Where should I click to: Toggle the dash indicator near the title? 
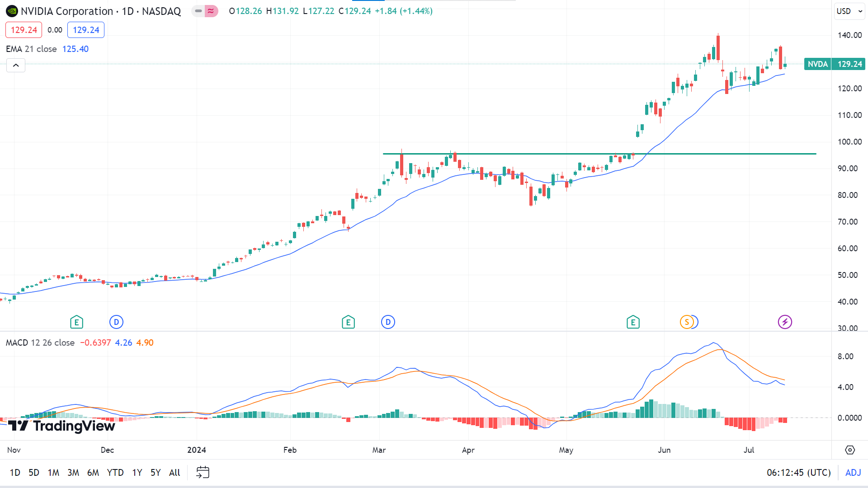198,11
